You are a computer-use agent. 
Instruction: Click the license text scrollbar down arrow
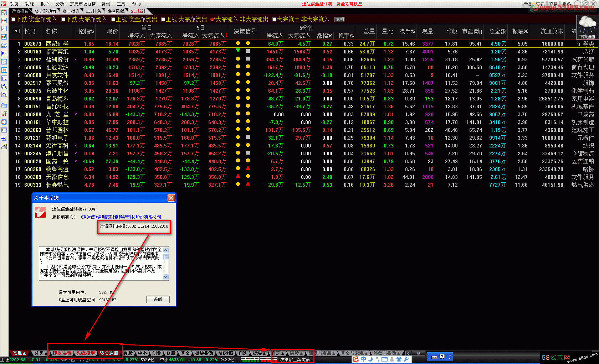point(166,277)
